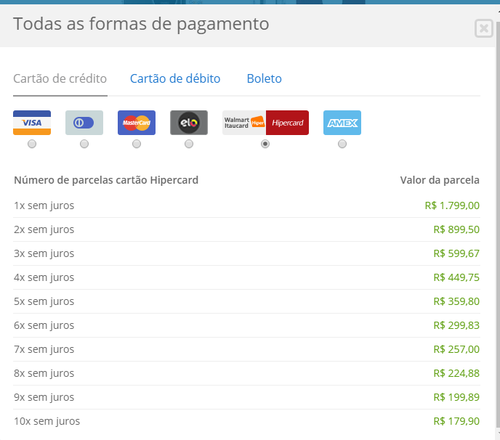Click the AMEX card icon

(342, 123)
